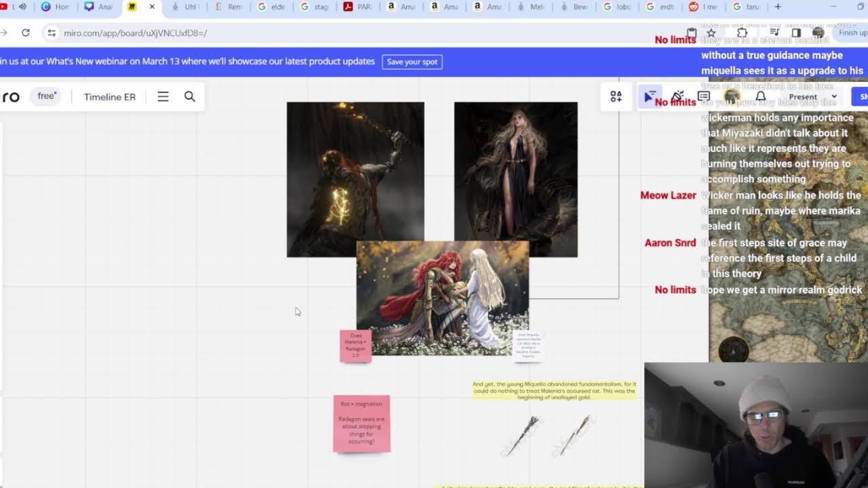The width and height of the screenshot is (868, 488).
Task: Click the Elden Ring map emblem overlay
Action: (x=734, y=350)
